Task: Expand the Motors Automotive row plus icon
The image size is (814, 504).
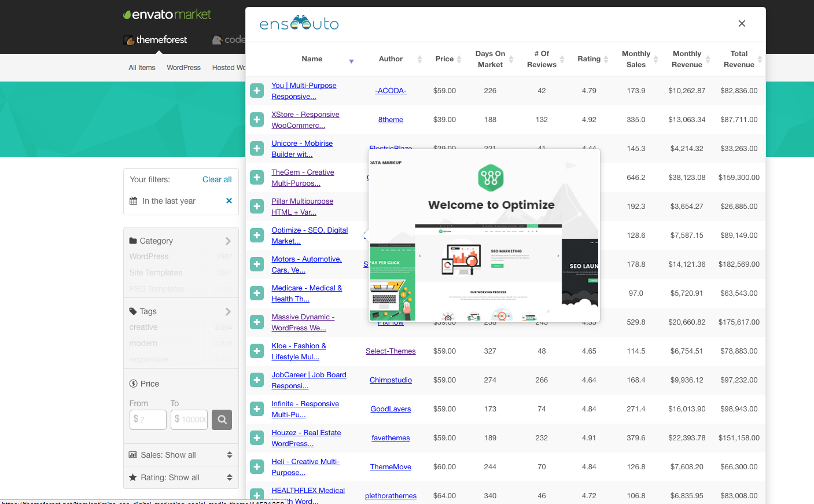Action: (257, 264)
